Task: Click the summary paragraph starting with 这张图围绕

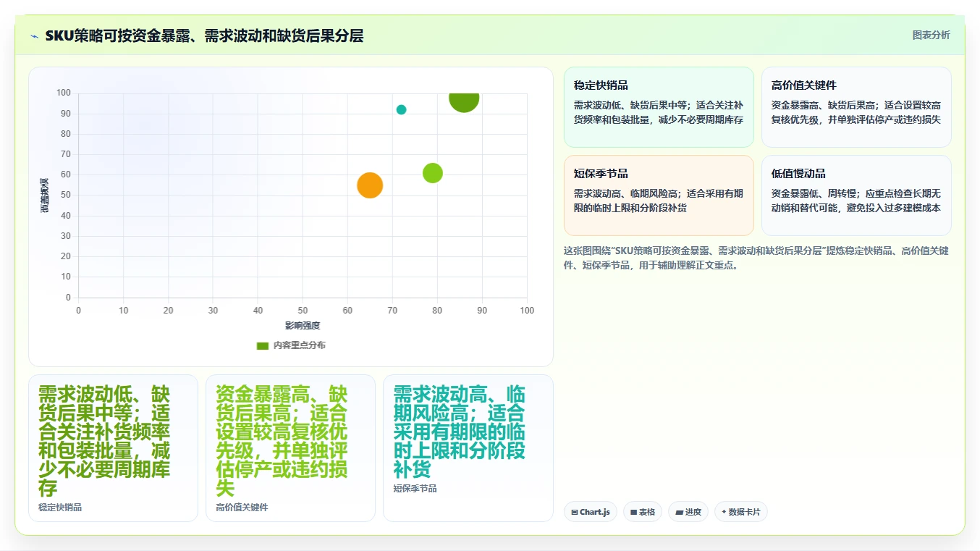Action: pyautogui.click(x=756, y=258)
